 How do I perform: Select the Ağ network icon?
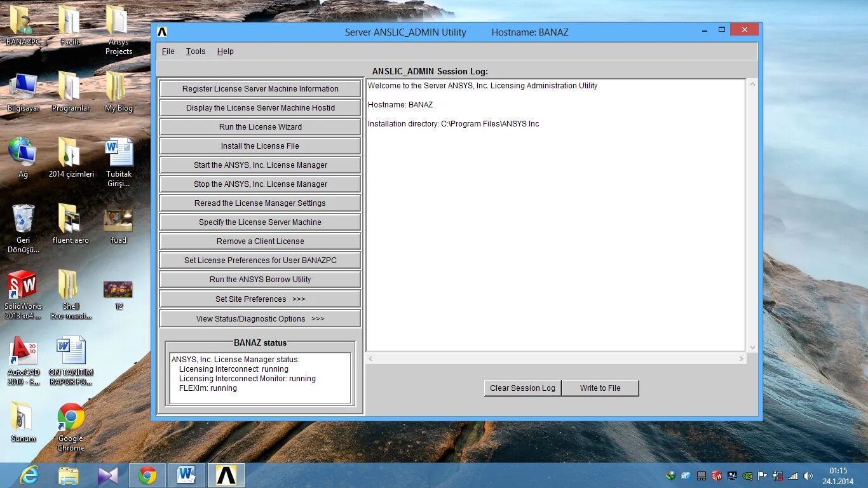[x=23, y=158]
